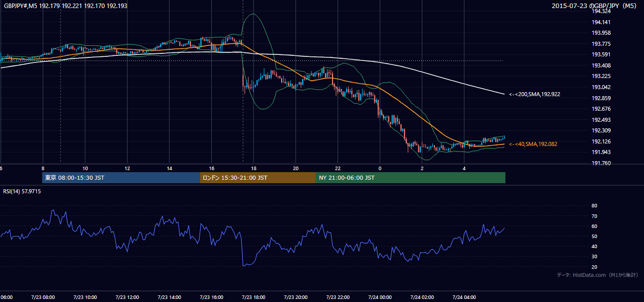Click price axis value 194.141

[x=601, y=22]
